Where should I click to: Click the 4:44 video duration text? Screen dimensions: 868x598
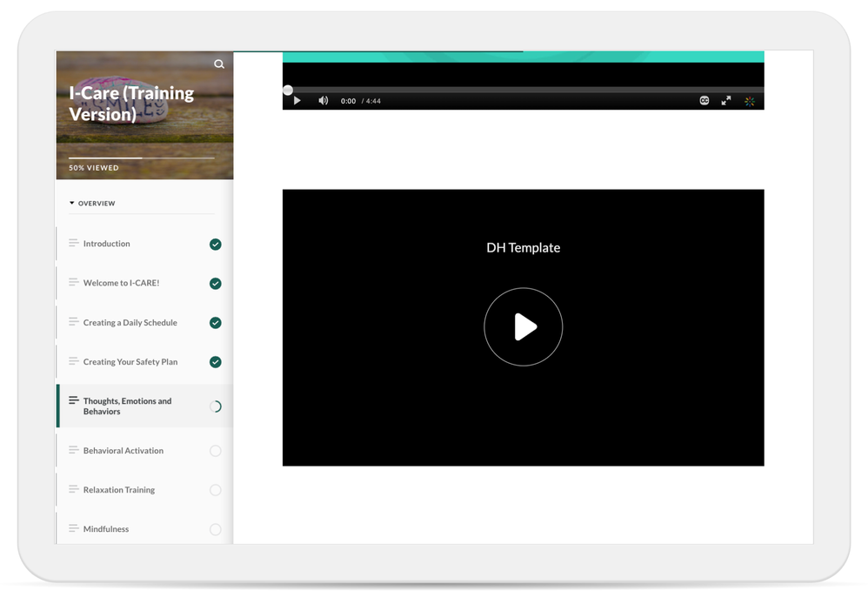pyautogui.click(x=373, y=101)
